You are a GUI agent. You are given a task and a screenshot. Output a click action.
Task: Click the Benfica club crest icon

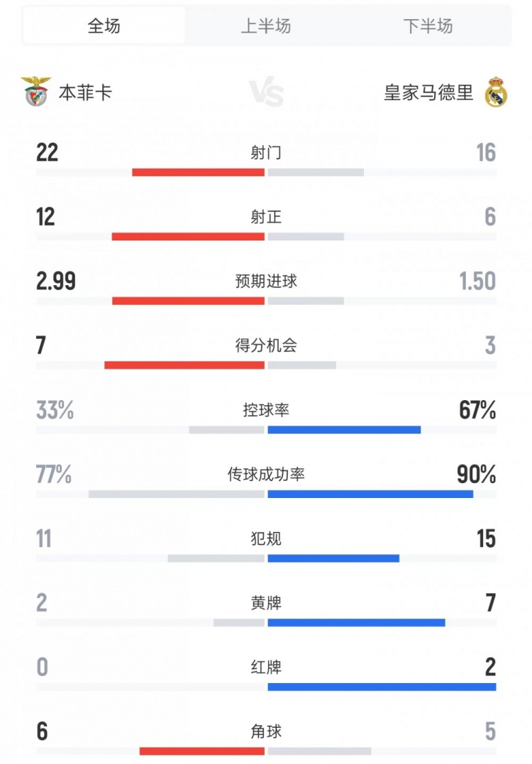tap(36, 92)
